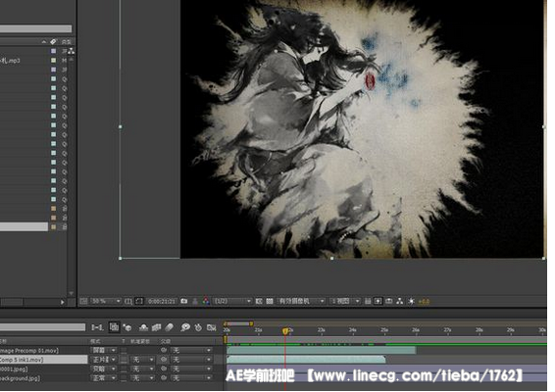Click the always preview this view icon
Image resolution: width=555 pixels, height=392 pixels.
[84, 301]
